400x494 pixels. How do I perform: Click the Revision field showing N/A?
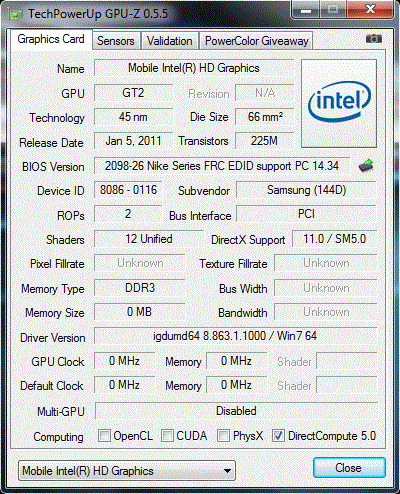pos(265,93)
